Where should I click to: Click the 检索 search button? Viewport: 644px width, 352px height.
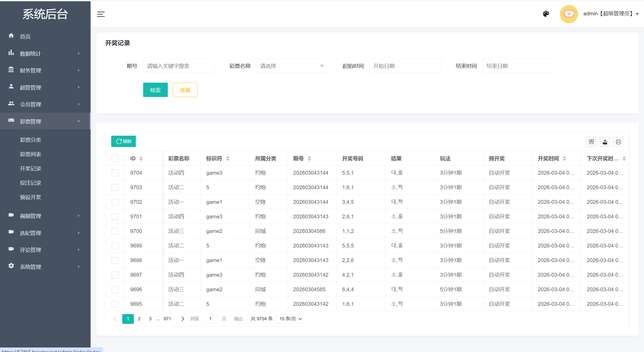155,90
